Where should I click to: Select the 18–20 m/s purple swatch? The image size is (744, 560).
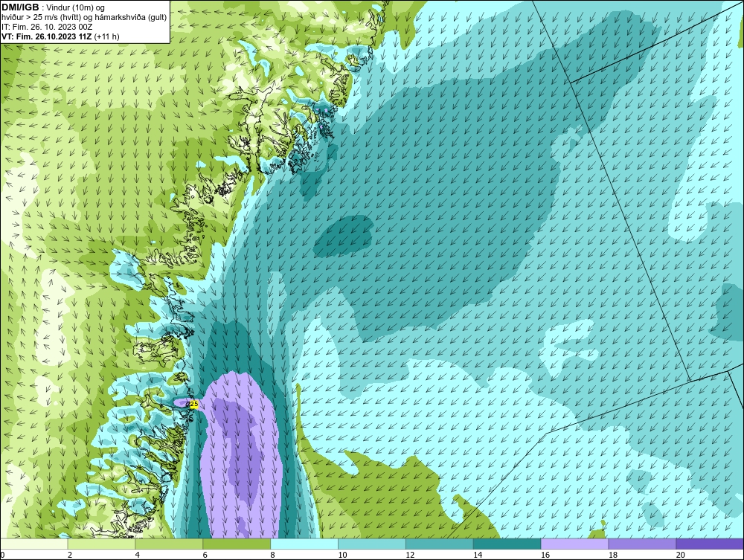click(642, 544)
